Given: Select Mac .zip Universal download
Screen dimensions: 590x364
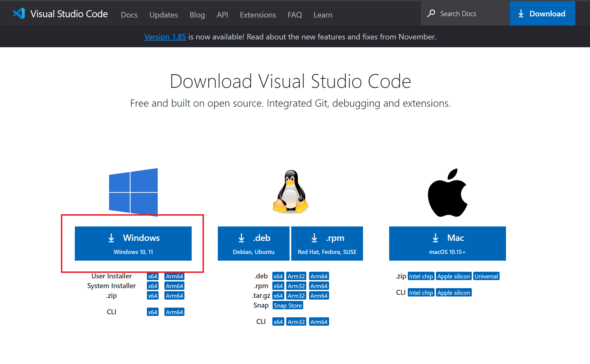Looking at the screenshot, I should 486,276.
